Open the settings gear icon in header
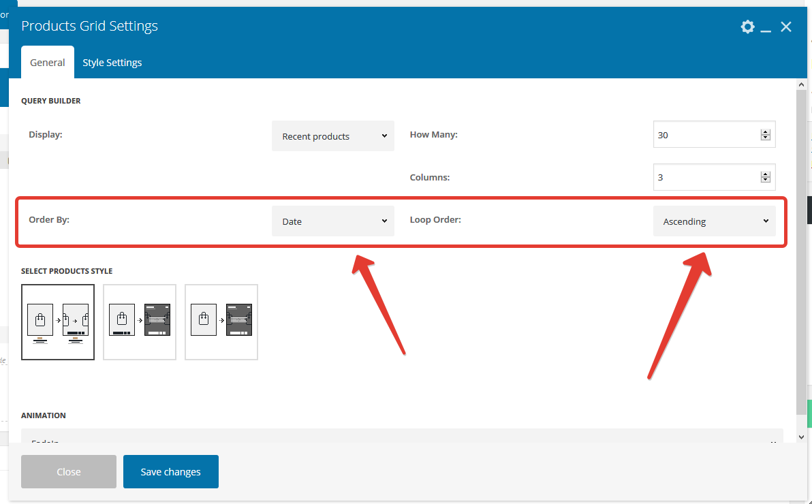812x504 pixels. click(x=747, y=27)
